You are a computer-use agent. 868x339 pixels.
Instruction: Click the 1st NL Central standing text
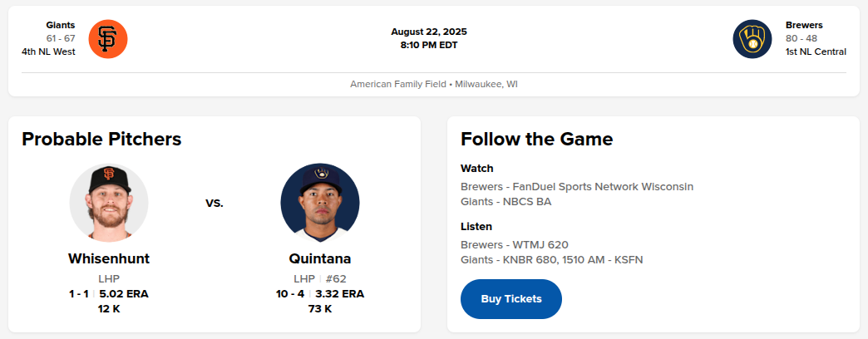click(x=816, y=52)
